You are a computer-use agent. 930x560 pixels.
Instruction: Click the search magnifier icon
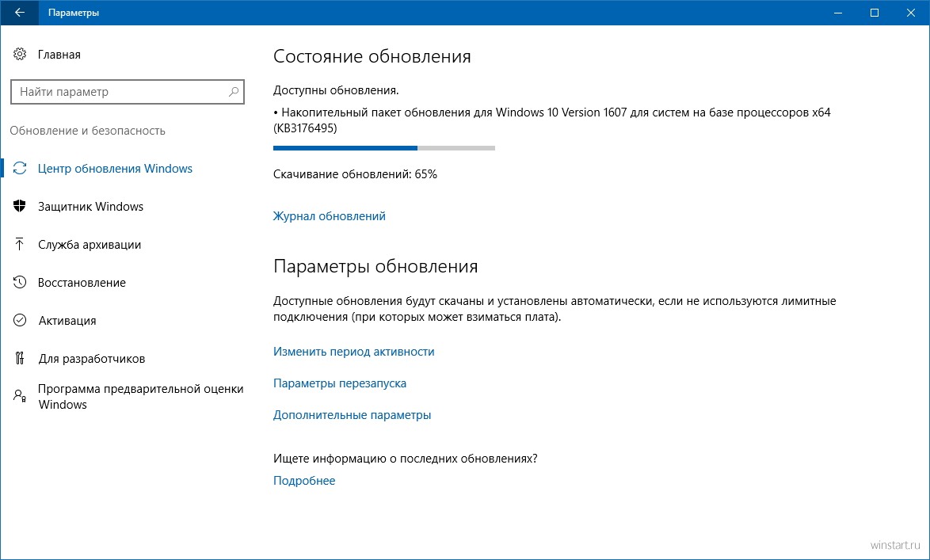click(x=234, y=92)
